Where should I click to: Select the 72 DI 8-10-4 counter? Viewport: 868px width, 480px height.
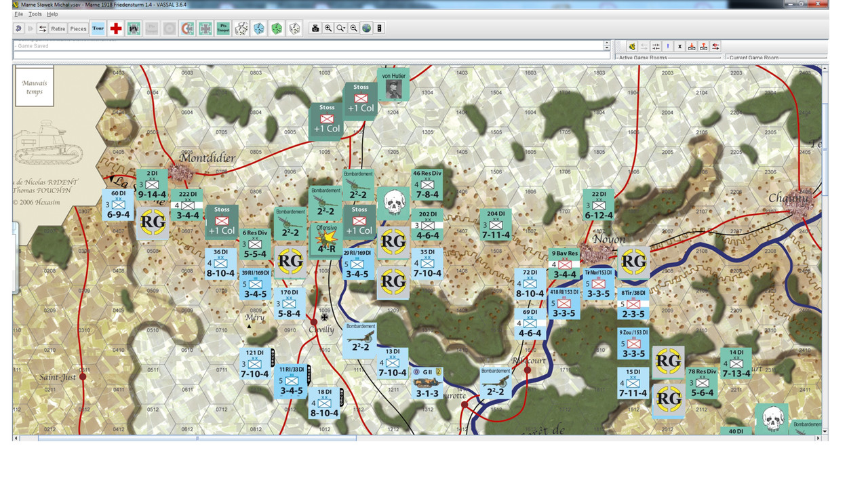pyautogui.click(x=530, y=284)
